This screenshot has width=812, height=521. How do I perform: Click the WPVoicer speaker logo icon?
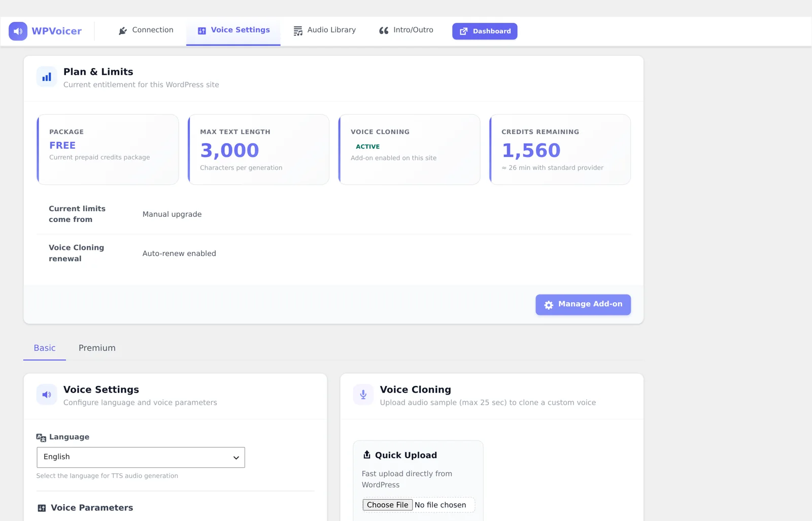[18, 31]
